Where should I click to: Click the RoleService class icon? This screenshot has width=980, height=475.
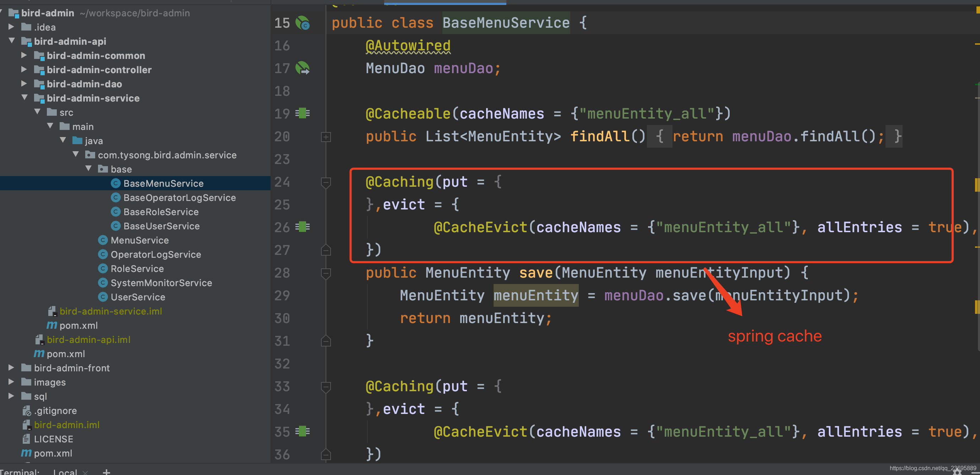tap(103, 268)
